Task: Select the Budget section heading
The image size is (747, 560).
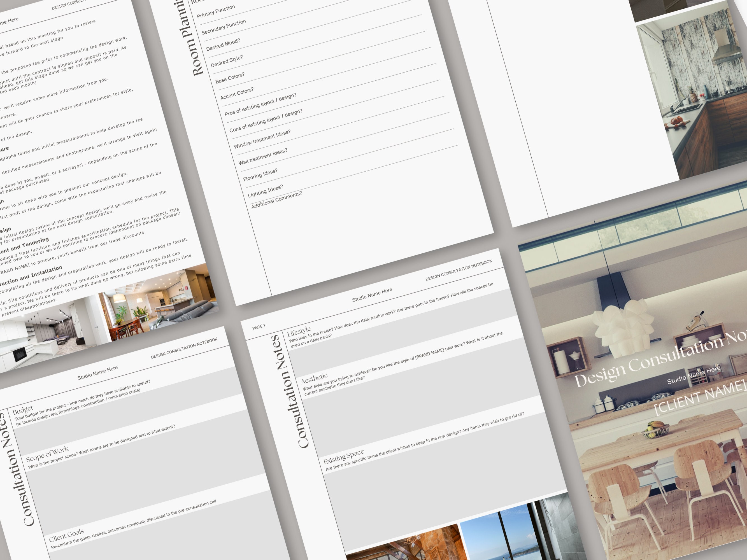Action: click(23, 410)
